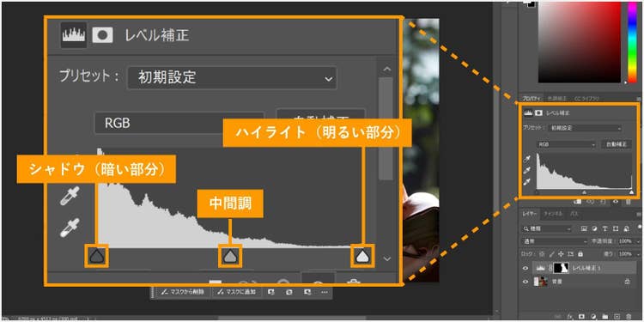Screen dimensions: 644x322
Task: Toggle layer filtering switch on or off
Action: tap(640, 227)
